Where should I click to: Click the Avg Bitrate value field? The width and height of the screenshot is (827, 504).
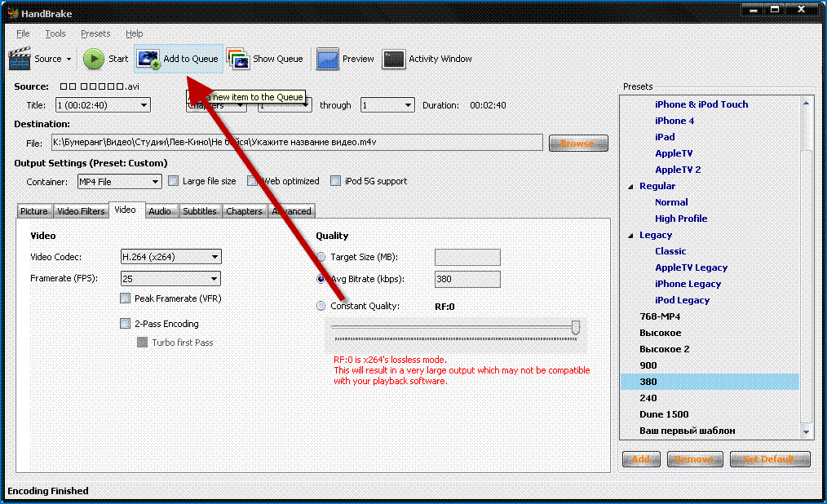(467, 279)
